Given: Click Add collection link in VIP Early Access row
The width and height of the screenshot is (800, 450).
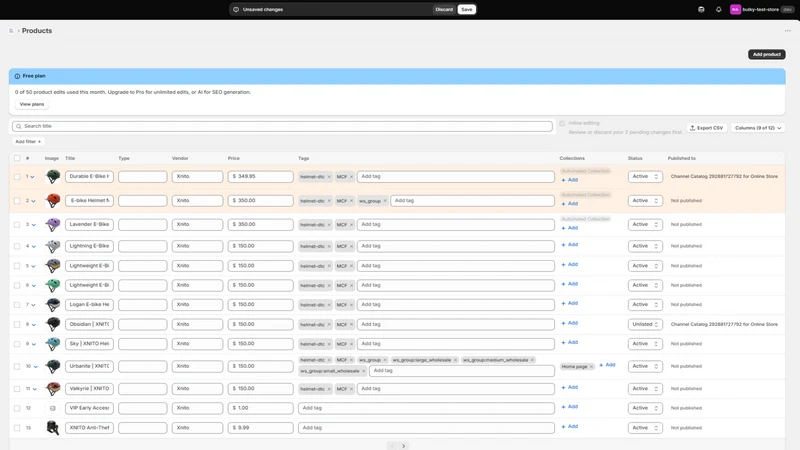Looking at the screenshot, I should 570,407.
